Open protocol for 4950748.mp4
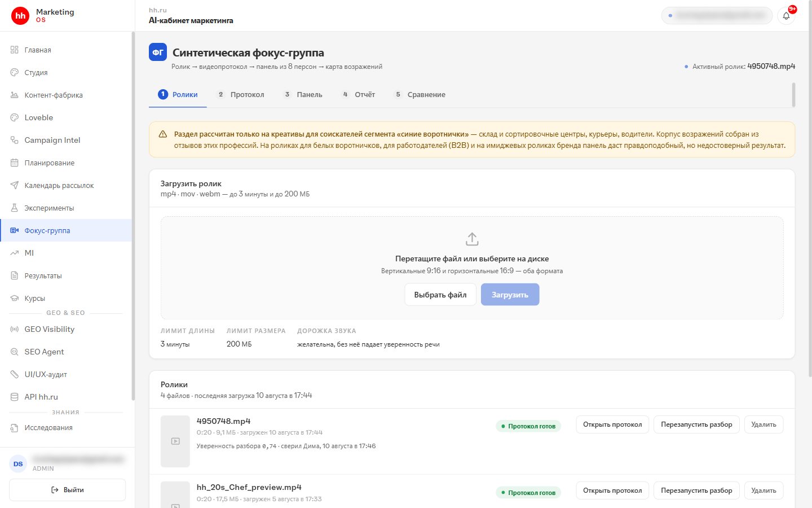Screen dimensions: 812x508 click(612, 424)
